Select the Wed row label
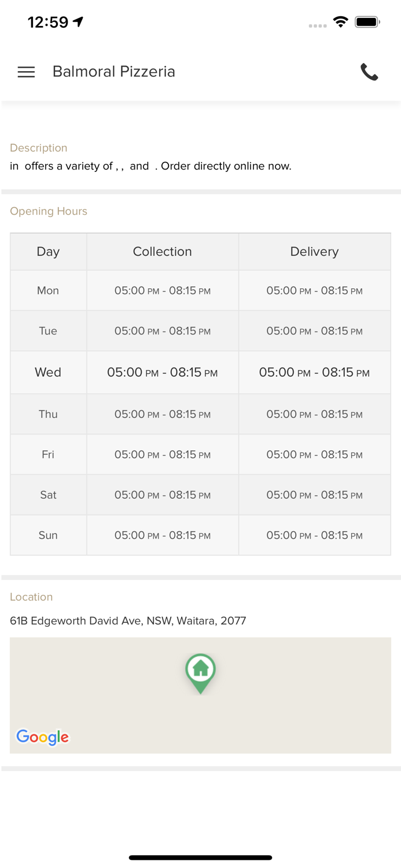 click(x=48, y=372)
